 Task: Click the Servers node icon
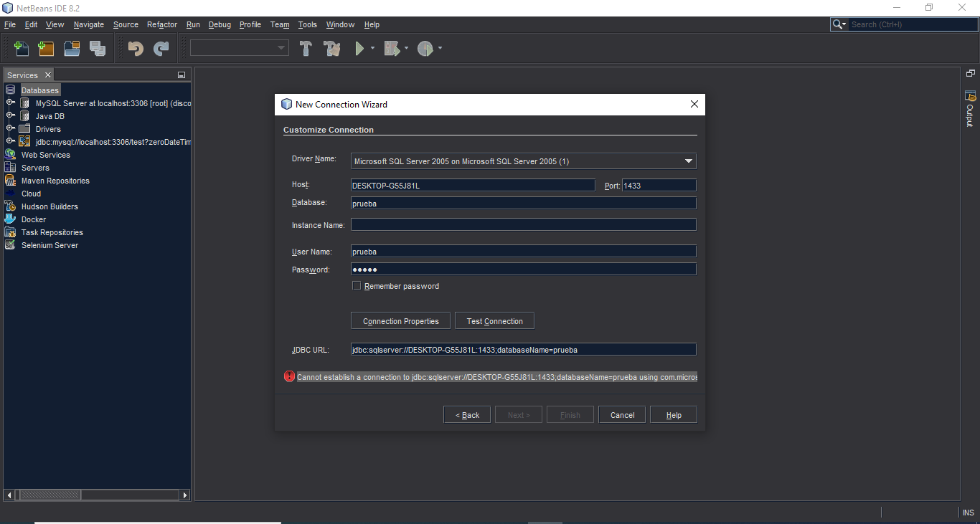pyautogui.click(x=10, y=168)
